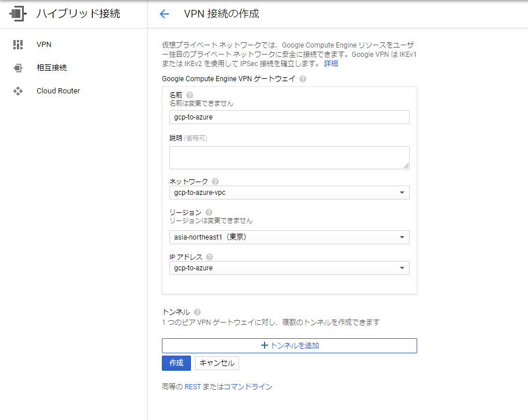Open the 相互接続 menu item
The height and width of the screenshot is (420, 528).
click(52, 68)
